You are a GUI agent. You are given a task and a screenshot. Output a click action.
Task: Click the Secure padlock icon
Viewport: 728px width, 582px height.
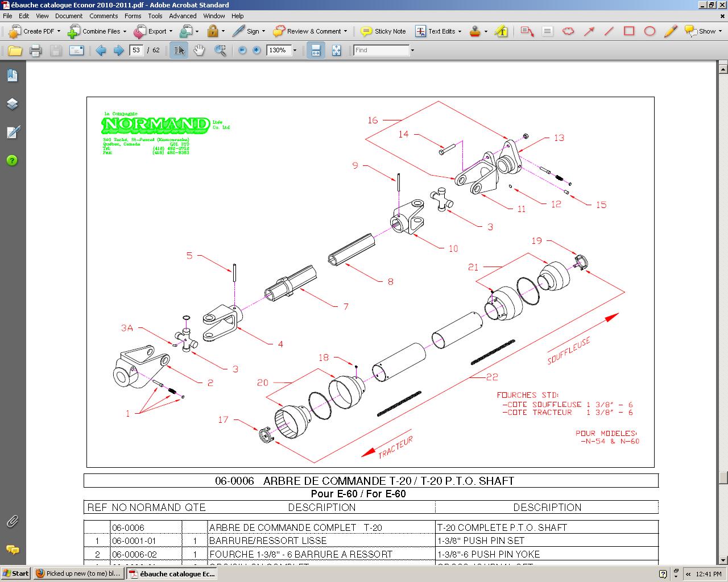tap(213, 31)
